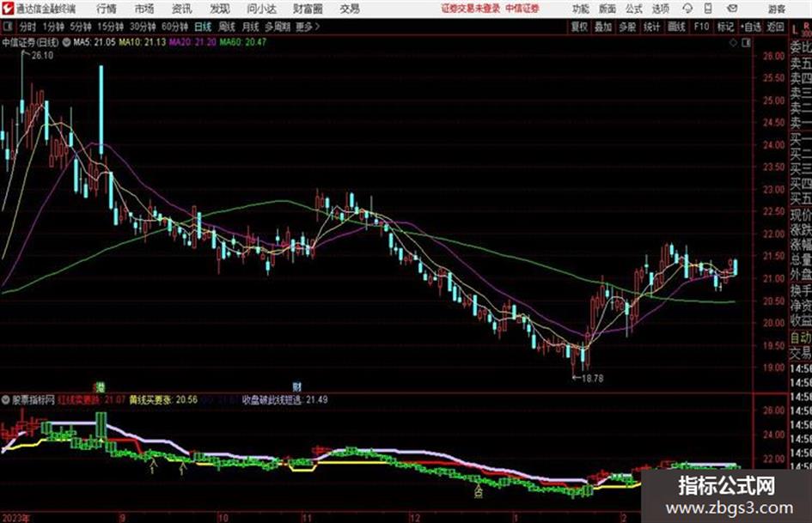
Task: Click the MA20: 21.20 indicator value
Action: (x=192, y=42)
